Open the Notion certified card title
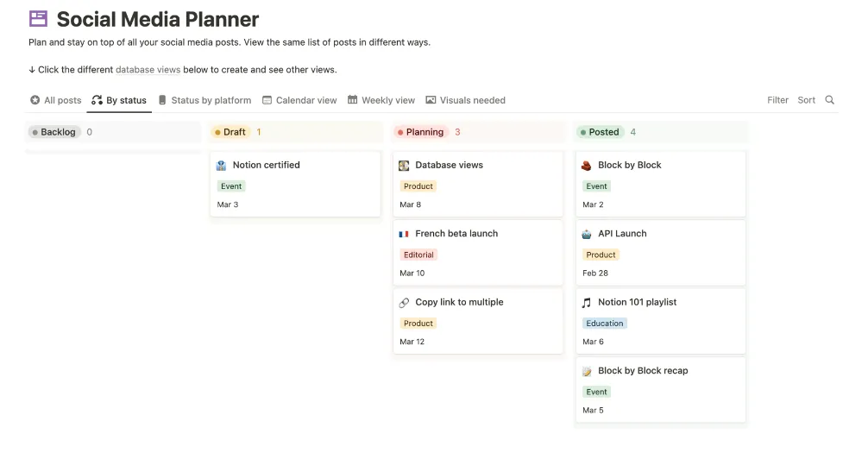The height and width of the screenshot is (459, 868). (267, 165)
